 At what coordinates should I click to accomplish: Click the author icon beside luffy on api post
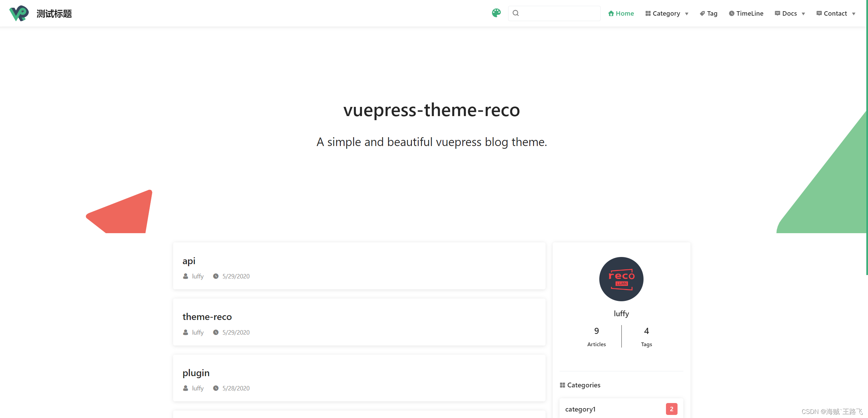[x=185, y=276]
